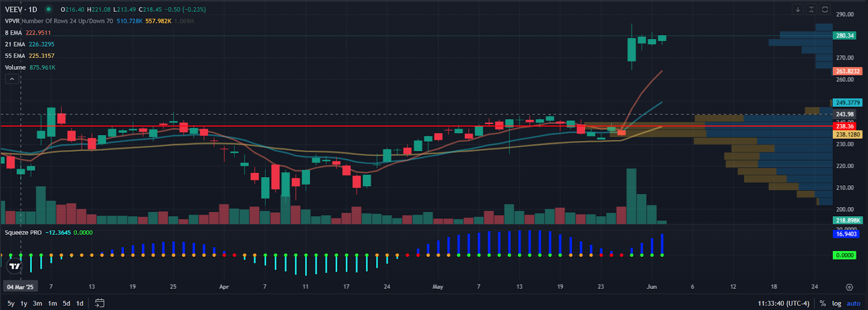Click the 55 EMA price label 238.1280
This screenshot has height=310, width=868.
847,134
